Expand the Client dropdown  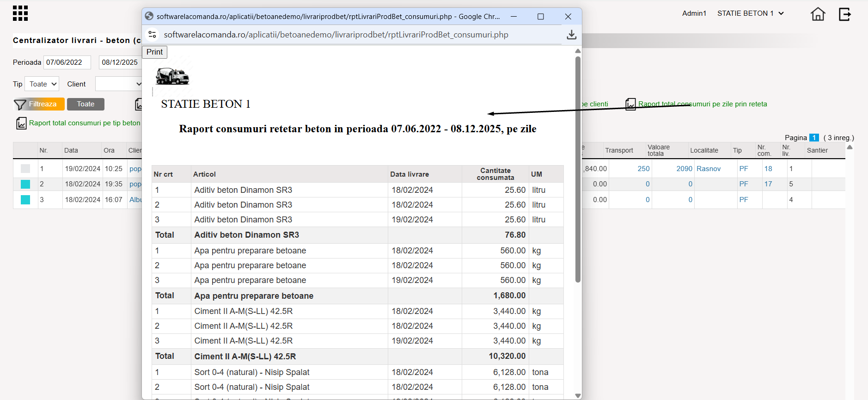pyautogui.click(x=119, y=84)
